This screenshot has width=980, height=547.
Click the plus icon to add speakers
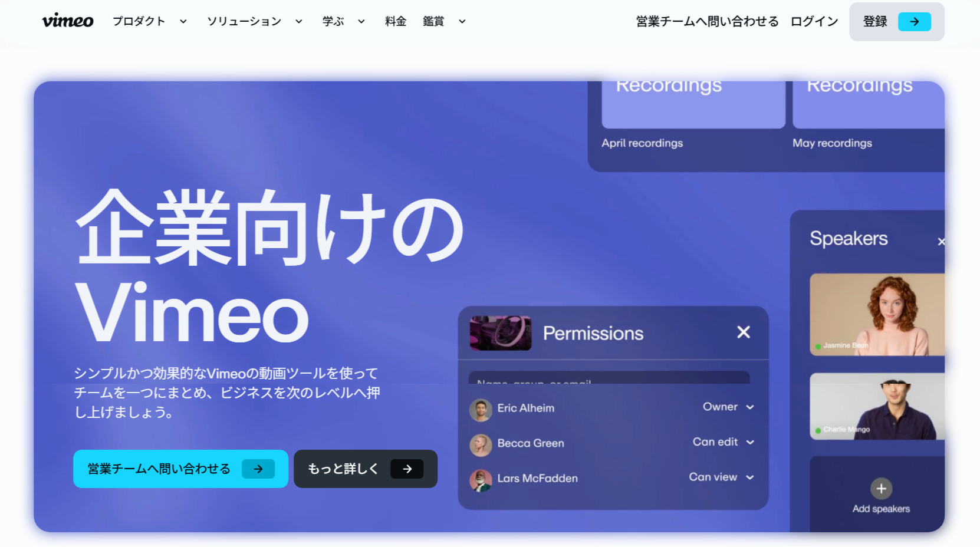point(881,489)
